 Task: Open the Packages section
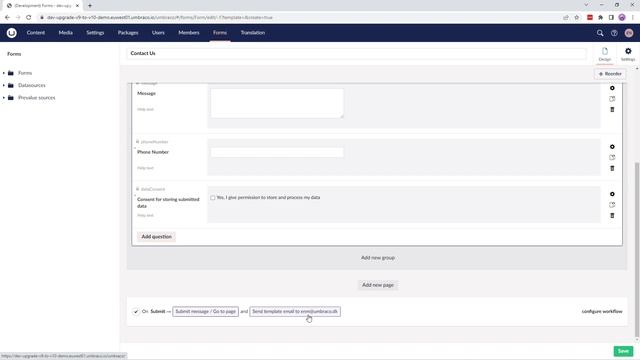point(128,33)
